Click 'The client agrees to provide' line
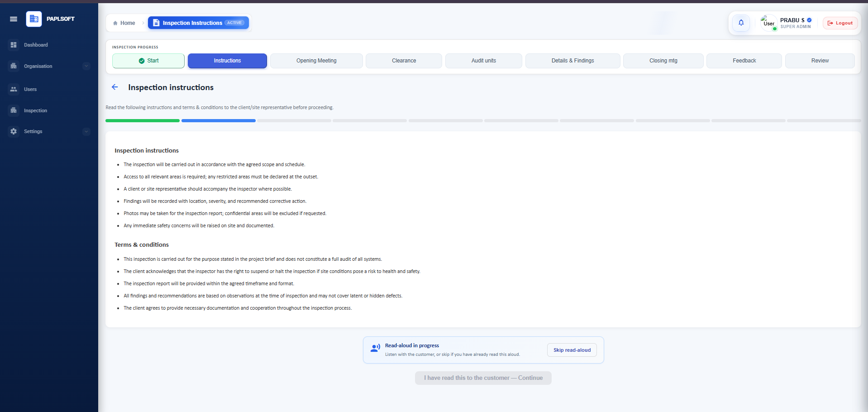 pyautogui.click(x=238, y=308)
